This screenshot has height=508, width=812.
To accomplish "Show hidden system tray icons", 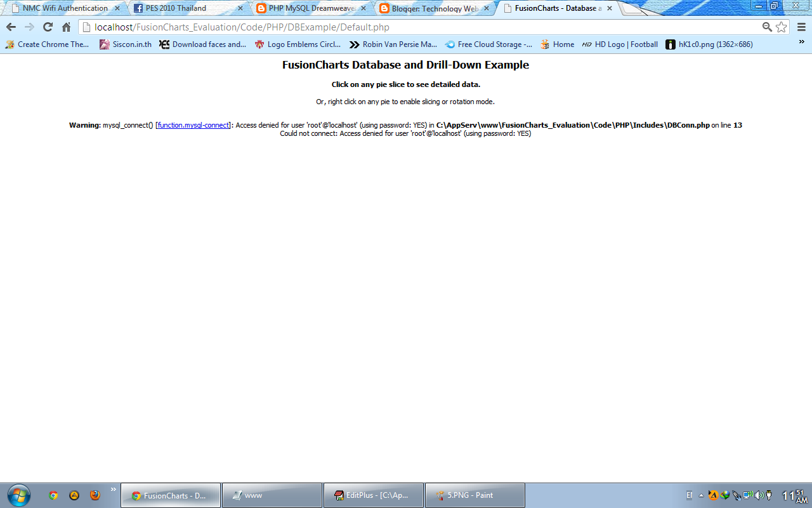I will click(702, 495).
